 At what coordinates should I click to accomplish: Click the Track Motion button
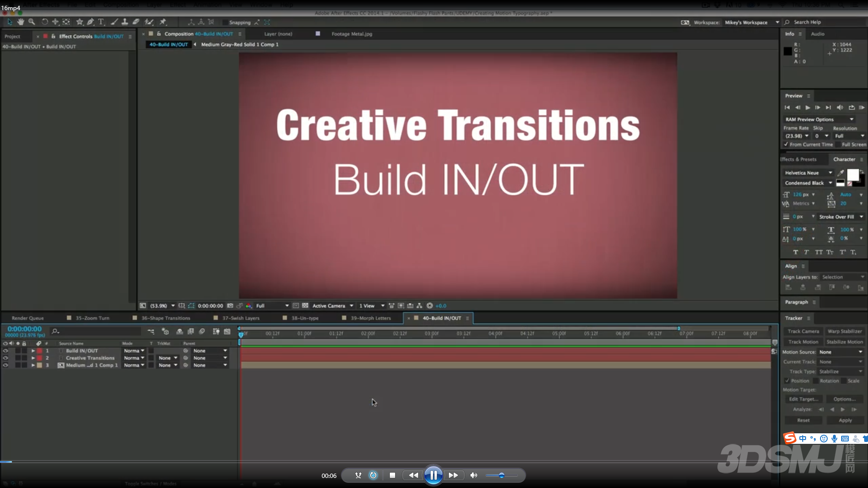803,342
